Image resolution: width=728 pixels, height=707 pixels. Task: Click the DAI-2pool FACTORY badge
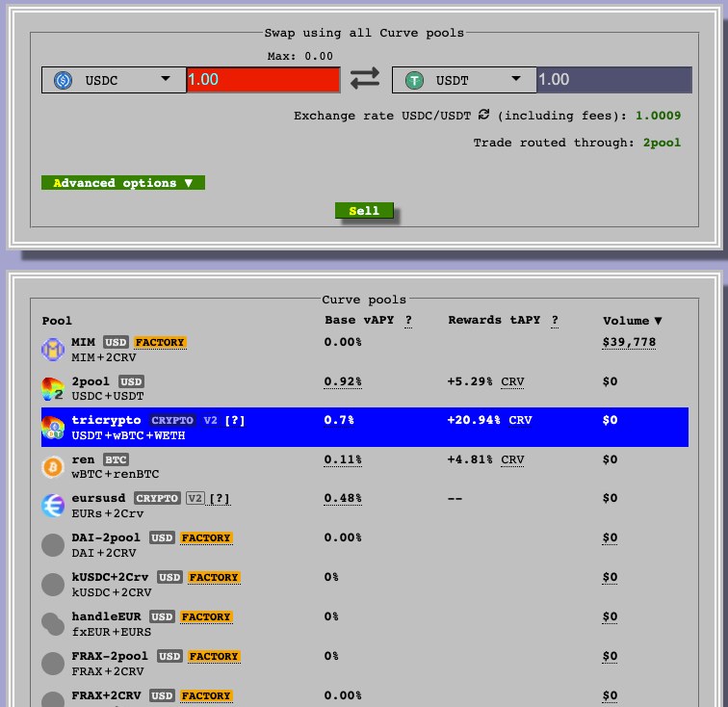(206, 537)
